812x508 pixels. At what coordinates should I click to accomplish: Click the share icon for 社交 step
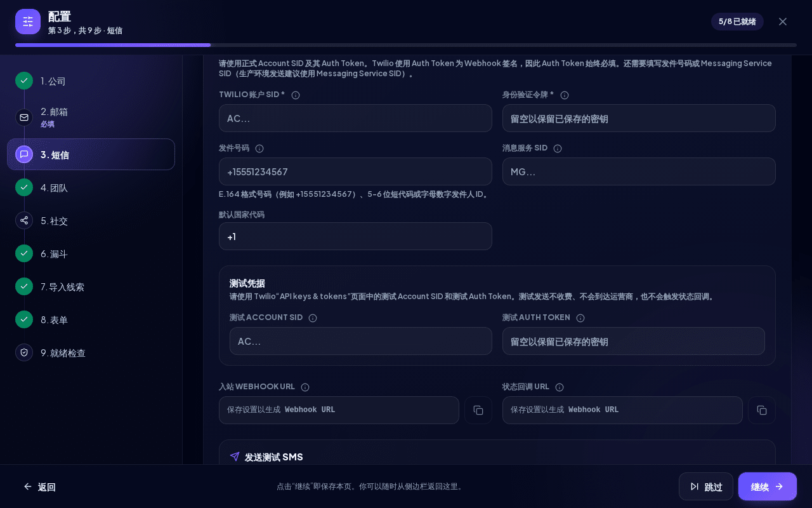click(24, 220)
